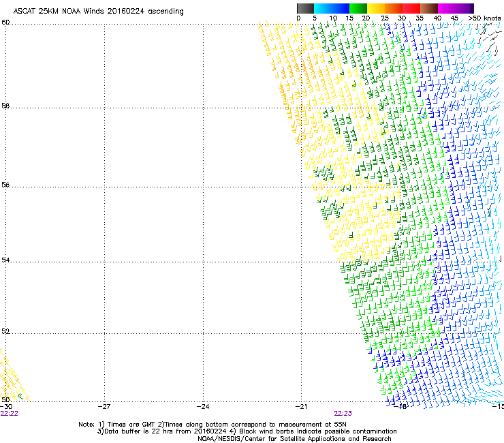Click the purple time stamp '22:23'
Image resolution: width=504 pixels, height=443 pixels.
point(343,414)
